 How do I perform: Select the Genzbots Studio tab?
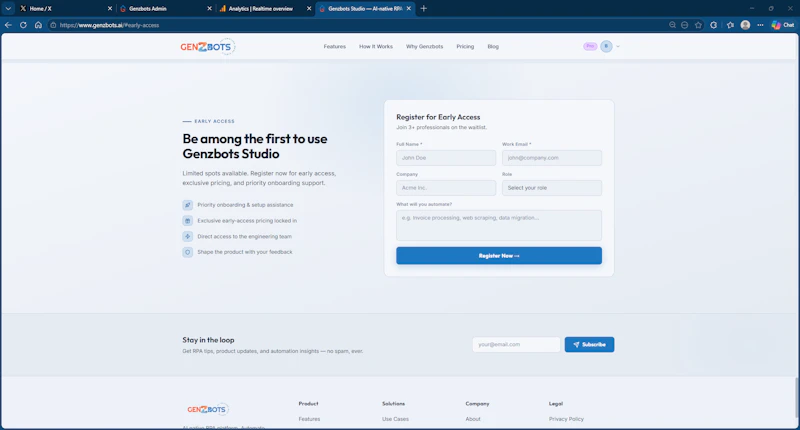tap(365, 9)
